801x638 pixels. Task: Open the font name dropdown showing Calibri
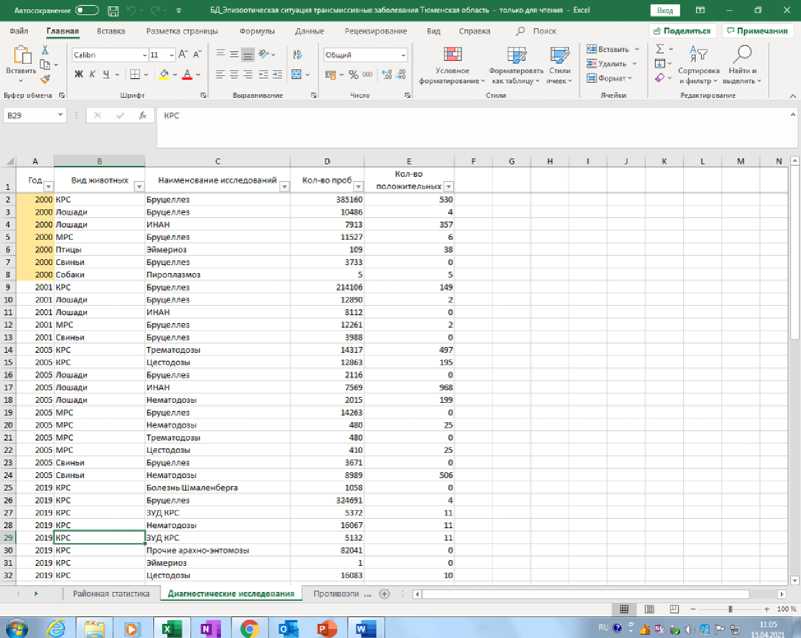pos(108,55)
